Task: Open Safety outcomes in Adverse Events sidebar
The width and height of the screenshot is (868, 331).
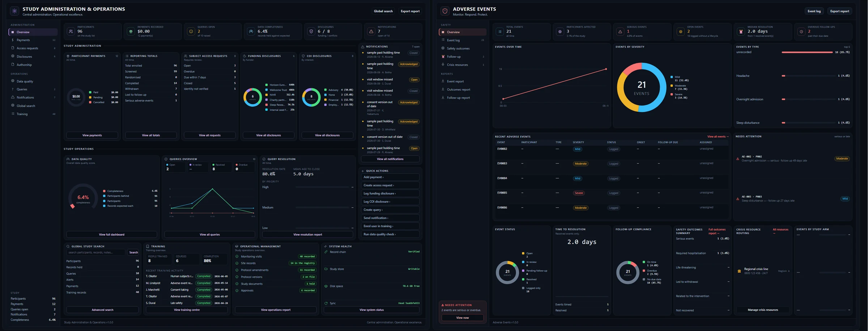Action: click(x=463, y=48)
